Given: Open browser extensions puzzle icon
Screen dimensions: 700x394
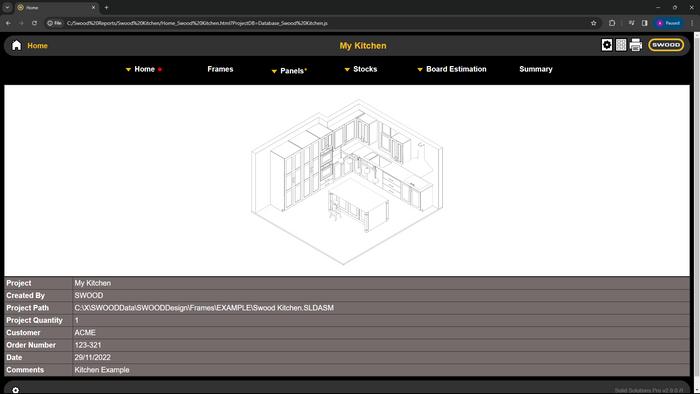Looking at the screenshot, I should (612, 23).
